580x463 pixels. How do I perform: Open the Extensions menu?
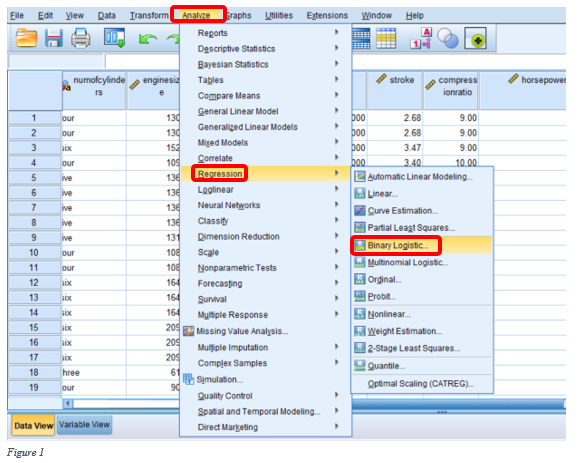(327, 16)
